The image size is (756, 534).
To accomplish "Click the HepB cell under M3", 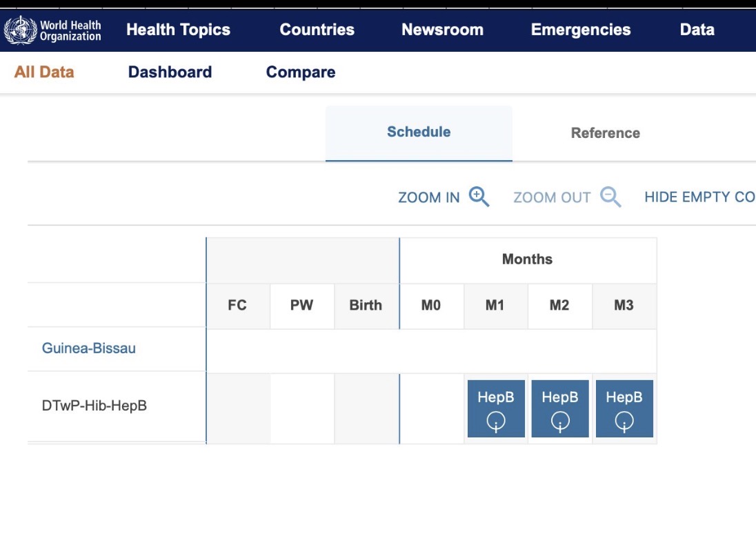I will 624,408.
